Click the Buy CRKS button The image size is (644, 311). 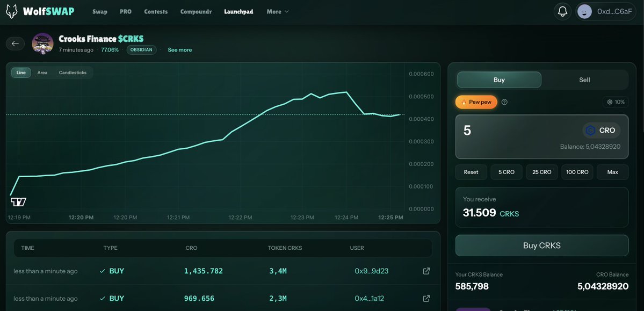pyautogui.click(x=542, y=245)
